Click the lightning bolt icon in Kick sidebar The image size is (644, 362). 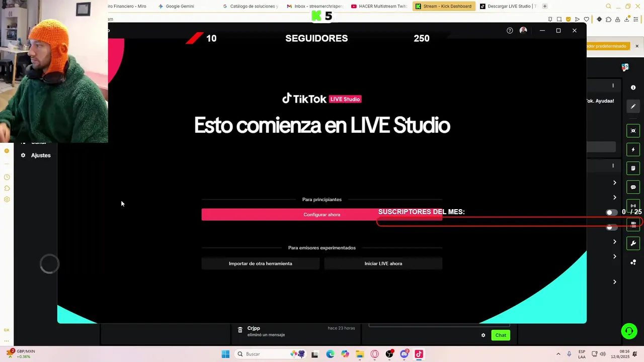[633, 149]
